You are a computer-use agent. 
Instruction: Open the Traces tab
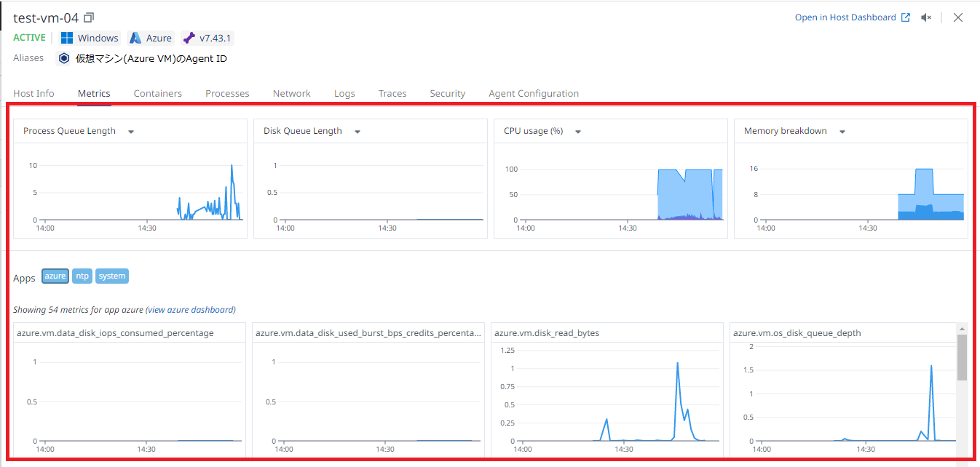[392, 93]
